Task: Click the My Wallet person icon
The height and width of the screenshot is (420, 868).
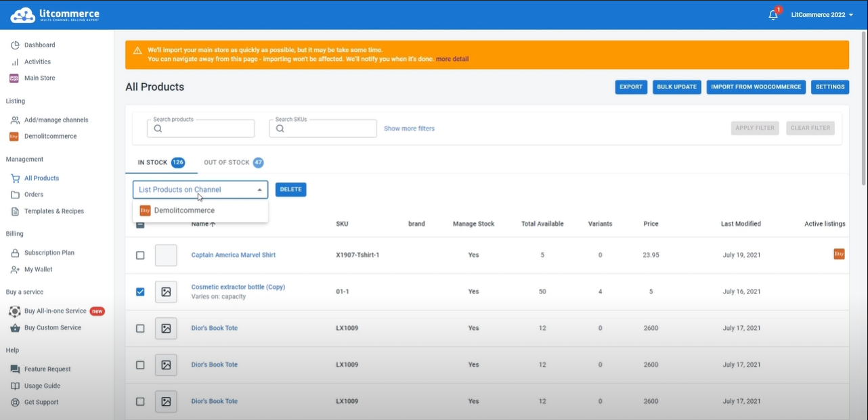Action: (15, 270)
